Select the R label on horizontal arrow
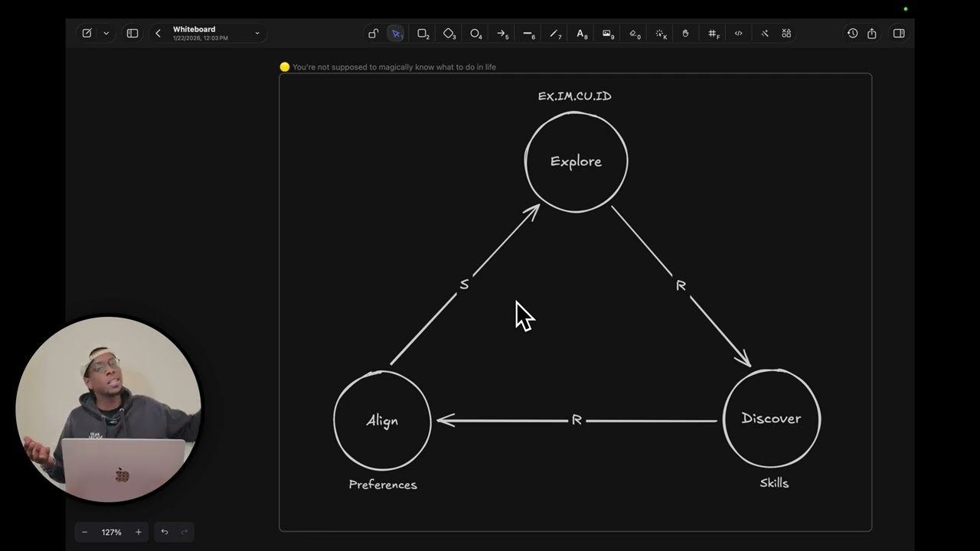 pyautogui.click(x=577, y=420)
